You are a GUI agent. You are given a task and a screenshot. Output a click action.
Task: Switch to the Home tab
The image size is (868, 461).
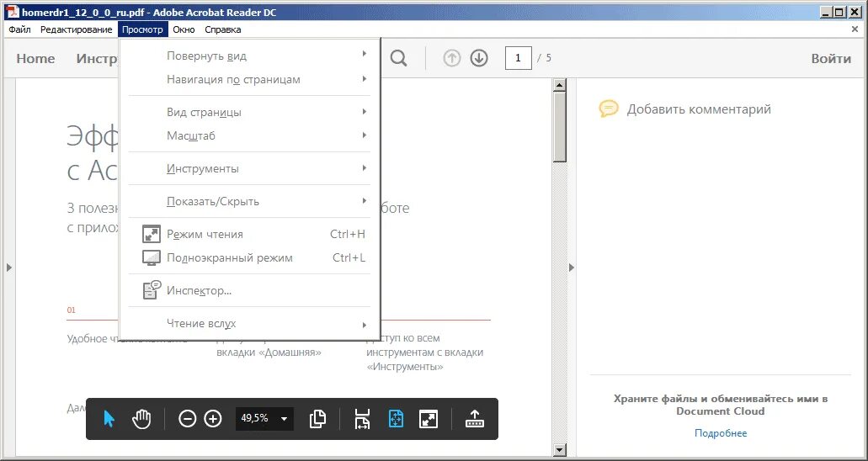point(35,59)
